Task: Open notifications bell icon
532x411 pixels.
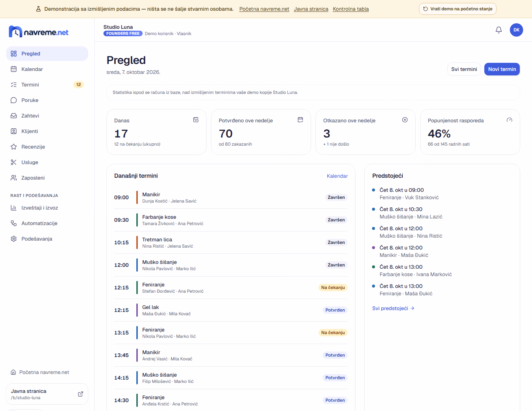Action: point(499,30)
